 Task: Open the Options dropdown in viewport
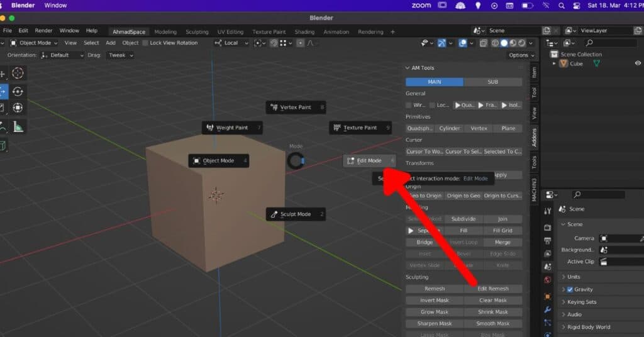(521, 55)
